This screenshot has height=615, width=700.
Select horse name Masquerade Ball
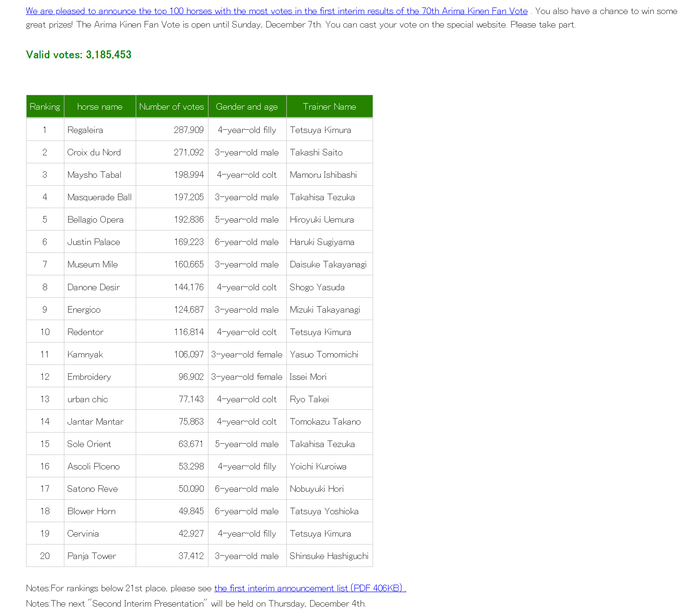point(99,197)
